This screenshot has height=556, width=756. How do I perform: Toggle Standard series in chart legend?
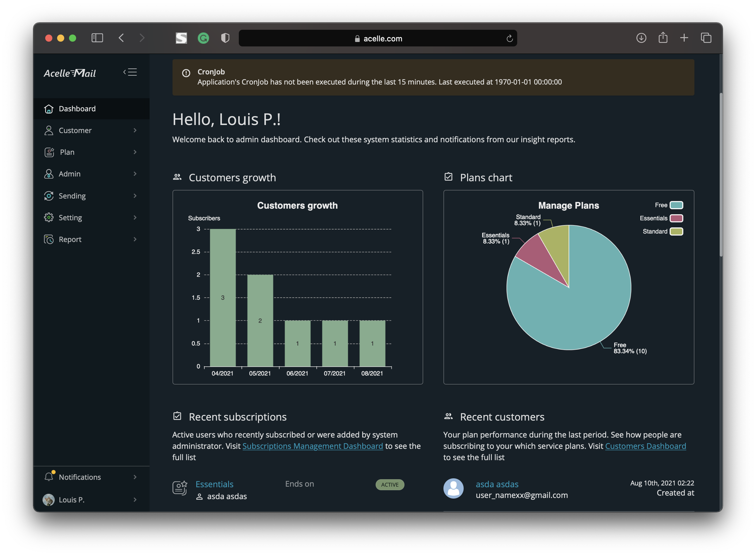[x=676, y=231]
